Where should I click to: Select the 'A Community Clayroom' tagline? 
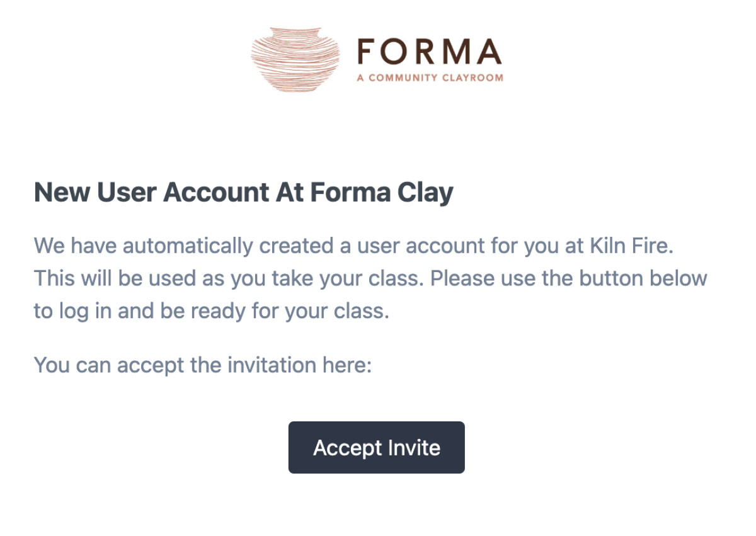[x=430, y=78]
